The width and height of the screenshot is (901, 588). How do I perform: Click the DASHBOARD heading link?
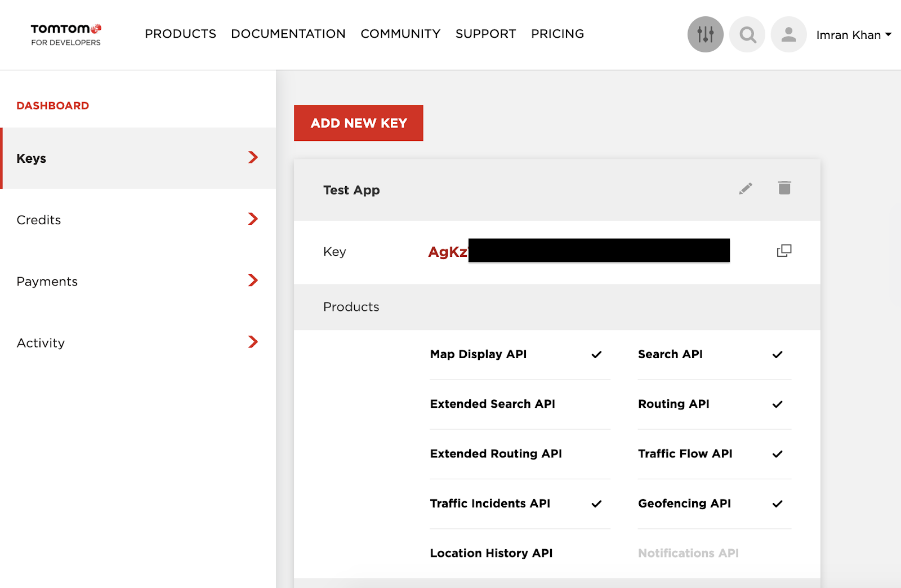53,106
